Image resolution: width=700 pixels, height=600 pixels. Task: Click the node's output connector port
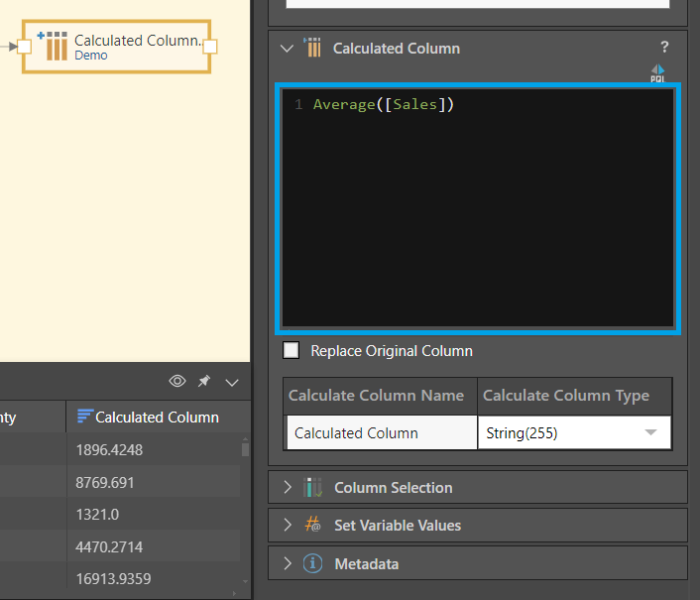click(x=209, y=47)
